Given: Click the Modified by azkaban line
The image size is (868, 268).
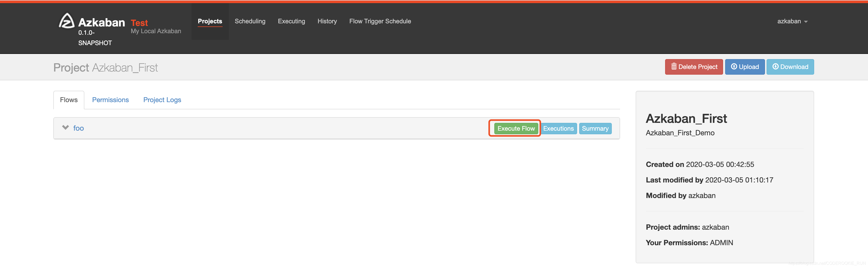Looking at the screenshot, I should (681, 195).
